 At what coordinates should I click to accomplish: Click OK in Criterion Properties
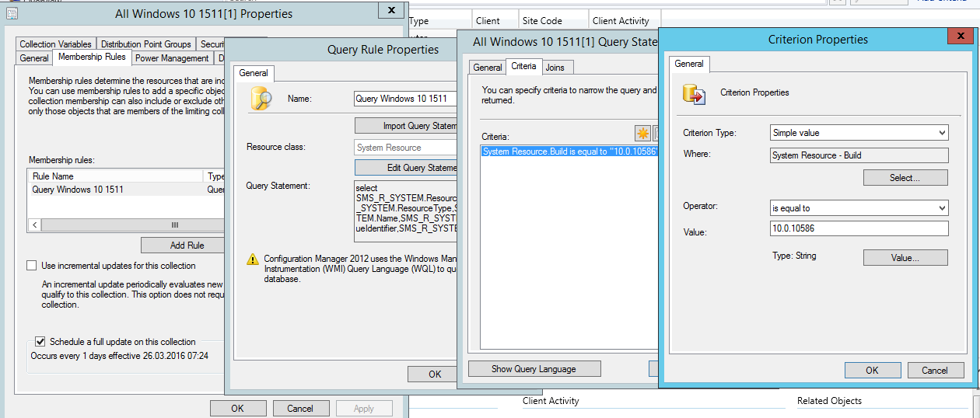click(x=873, y=371)
